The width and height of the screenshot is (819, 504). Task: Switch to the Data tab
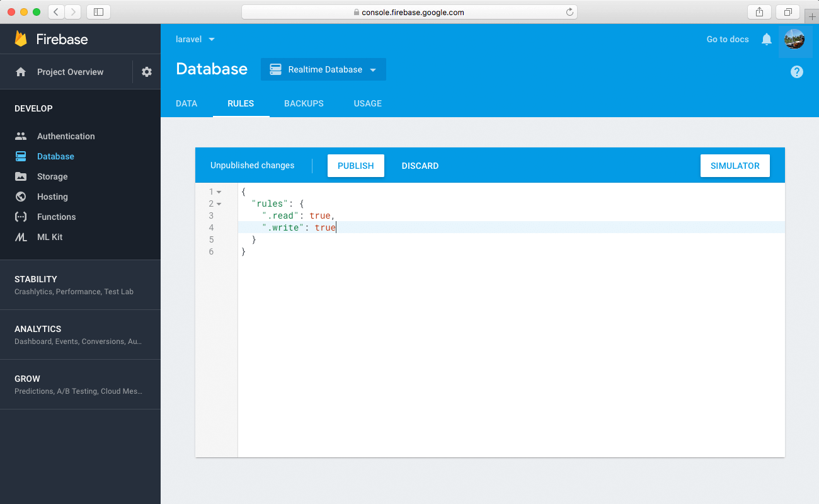[x=186, y=103]
